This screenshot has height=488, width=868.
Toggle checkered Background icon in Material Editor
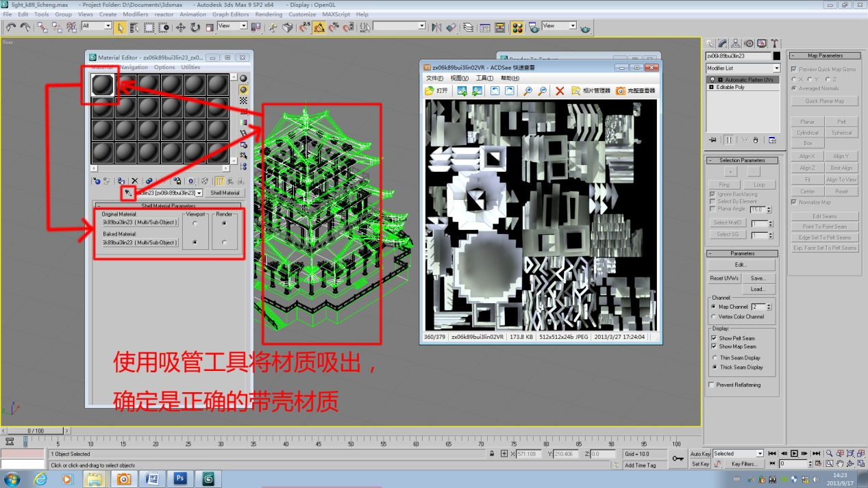(x=243, y=100)
